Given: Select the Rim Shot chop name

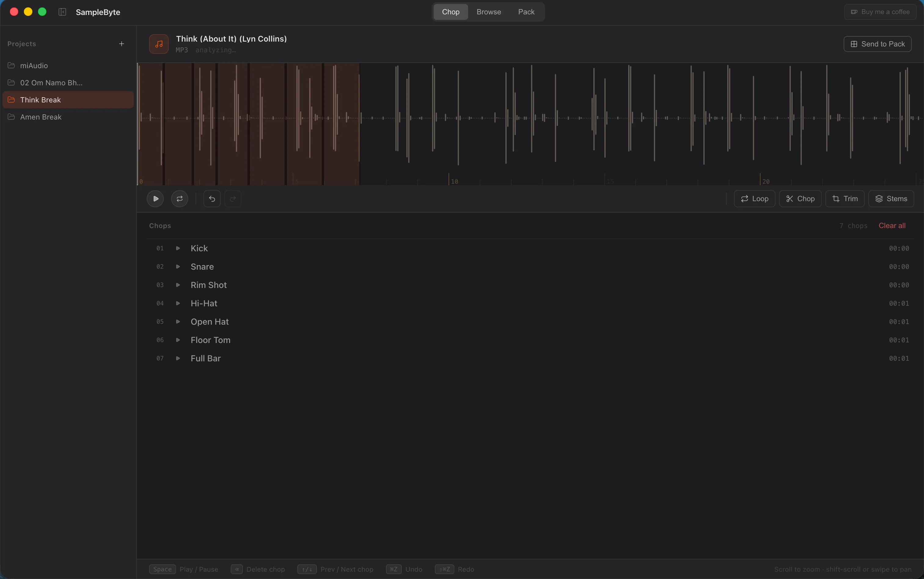Looking at the screenshot, I should pyautogui.click(x=209, y=285).
